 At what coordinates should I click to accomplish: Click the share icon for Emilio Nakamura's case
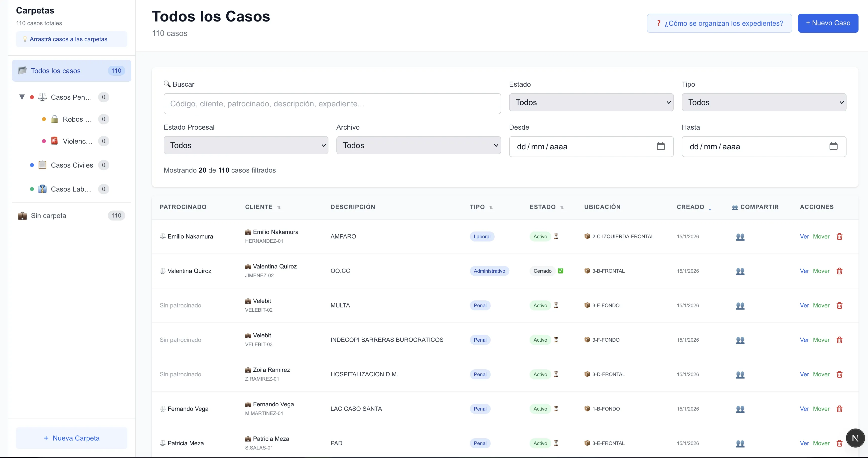click(740, 237)
